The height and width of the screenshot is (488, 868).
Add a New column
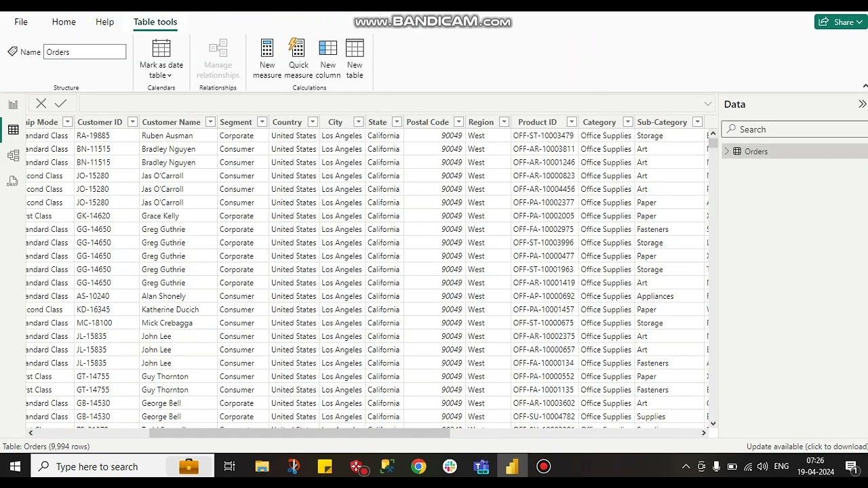(x=328, y=59)
